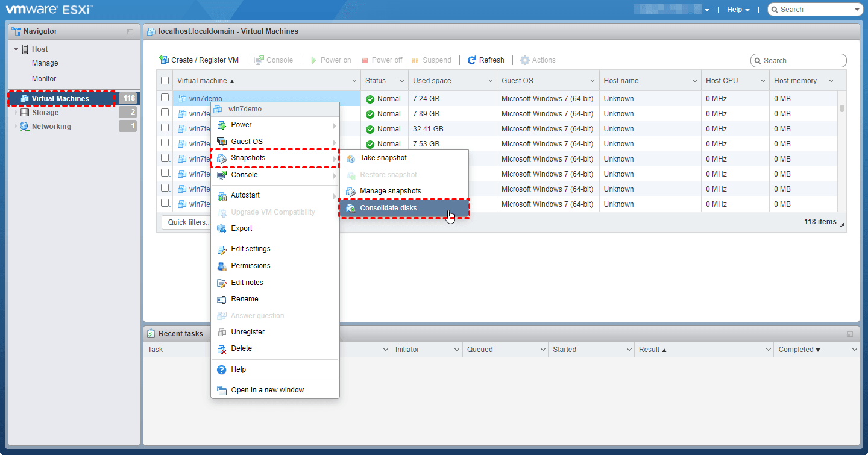Image resolution: width=868 pixels, height=455 pixels.
Task: Click the Refresh toolbar button
Action: click(x=486, y=60)
